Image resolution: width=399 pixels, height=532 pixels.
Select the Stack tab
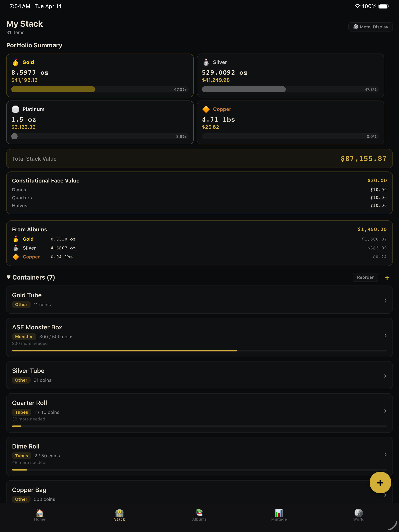[x=119, y=515]
